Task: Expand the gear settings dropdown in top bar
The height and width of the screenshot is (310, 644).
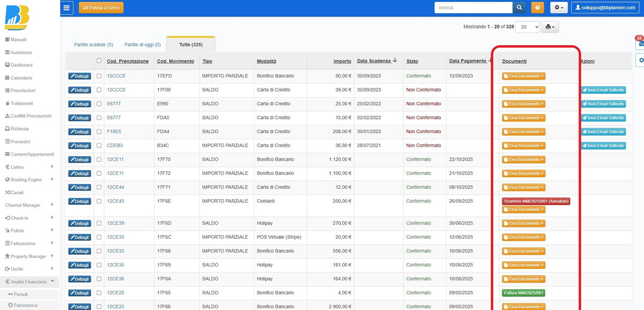Action: tap(559, 8)
